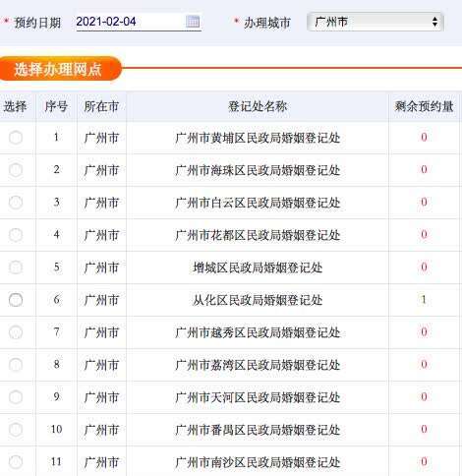This screenshot has height=476, width=462.
Task: Click the text 广州市海珠区民政局婚姻登记处
Action: [258, 170]
